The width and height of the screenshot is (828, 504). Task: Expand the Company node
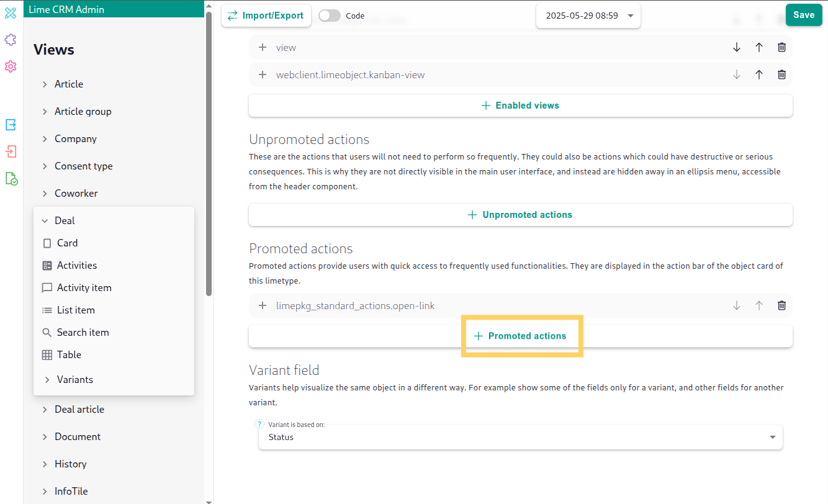tap(45, 138)
